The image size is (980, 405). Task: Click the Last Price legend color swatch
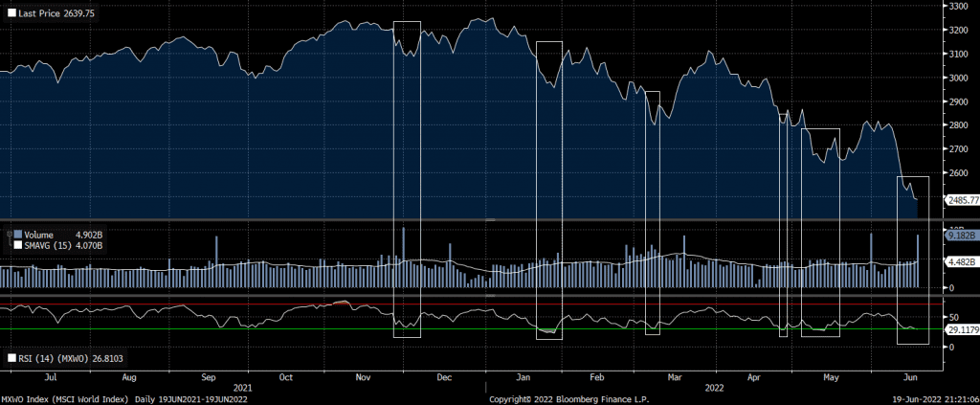point(11,12)
